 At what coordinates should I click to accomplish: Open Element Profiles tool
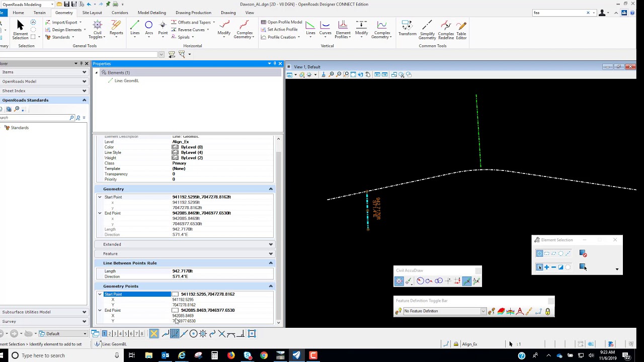coord(343,30)
